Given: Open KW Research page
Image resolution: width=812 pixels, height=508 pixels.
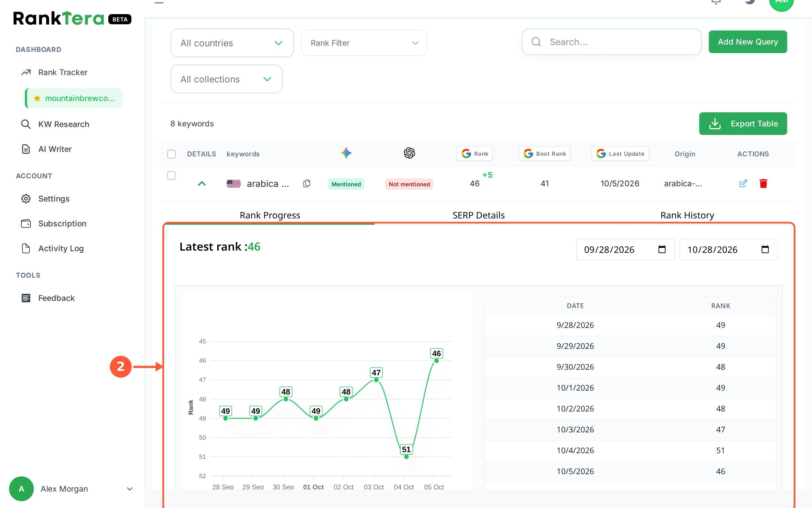Looking at the screenshot, I should (63, 124).
